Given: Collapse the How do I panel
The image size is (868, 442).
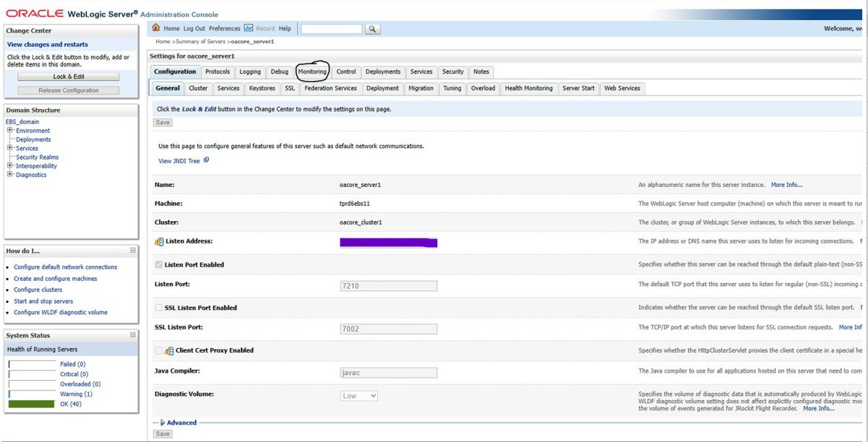Looking at the screenshot, I should point(132,251).
